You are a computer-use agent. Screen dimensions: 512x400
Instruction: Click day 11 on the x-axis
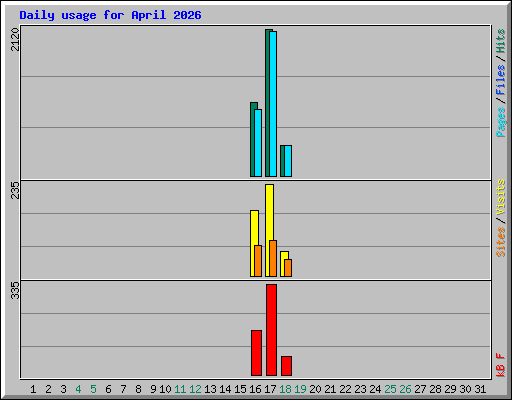pos(180,389)
